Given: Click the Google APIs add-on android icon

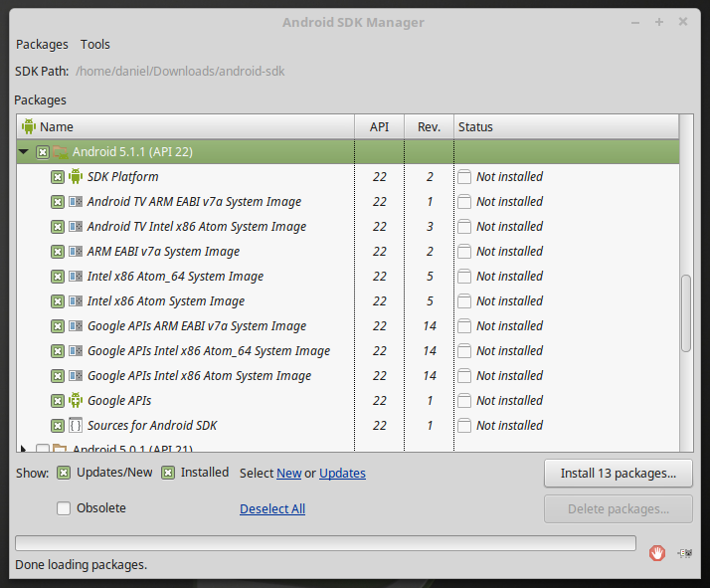Looking at the screenshot, I should click(76, 400).
